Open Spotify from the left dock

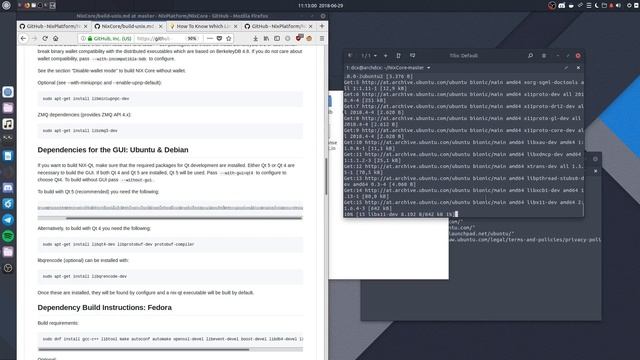[8, 236]
